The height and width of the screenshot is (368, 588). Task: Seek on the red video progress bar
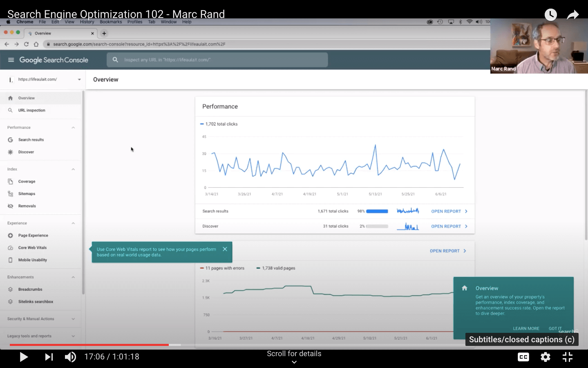tap(89, 345)
